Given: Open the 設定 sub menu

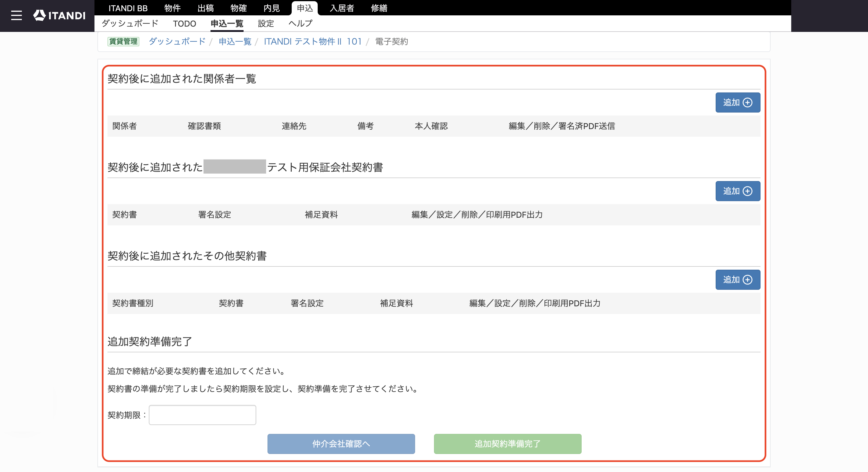Looking at the screenshot, I should coord(266,24).
